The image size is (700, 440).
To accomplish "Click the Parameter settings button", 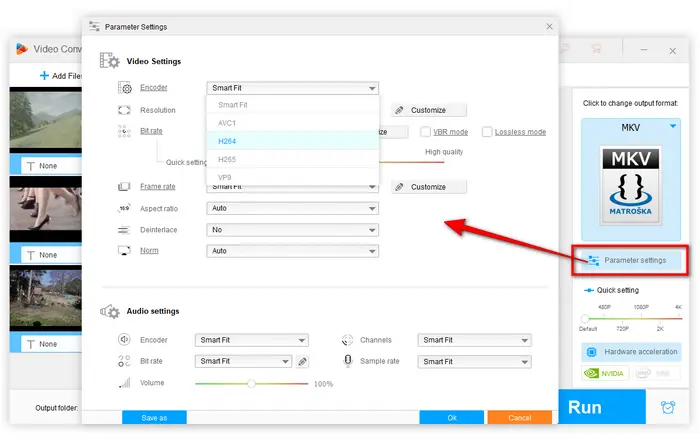I will tap(630, 260).
